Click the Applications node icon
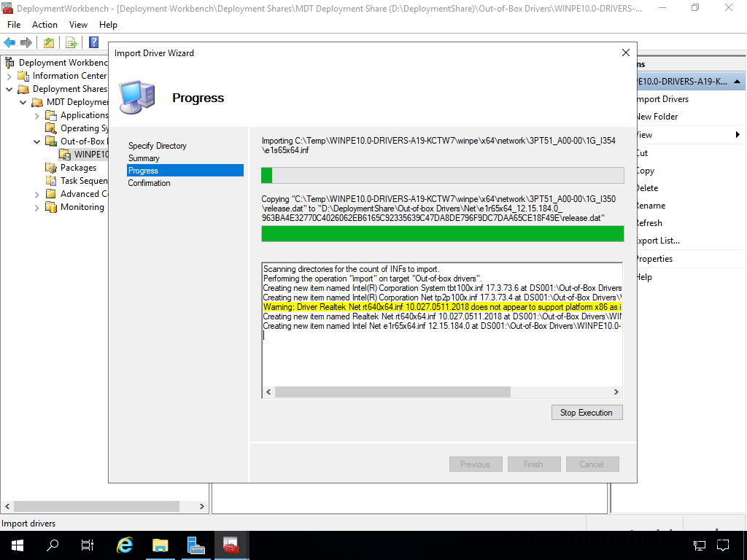The height and width of the screenshot is (560, 747). pos(51,115)
